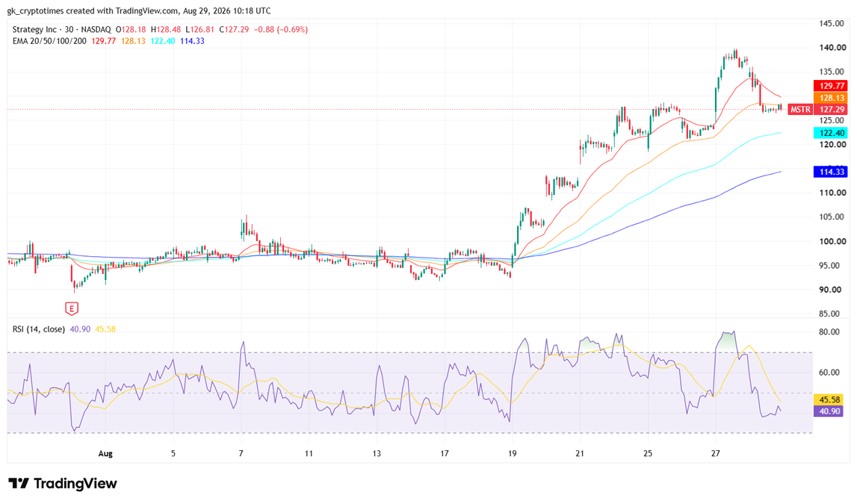Click the low value L126.81
Screen dimensions: 857x504
[x=199, y=29]
